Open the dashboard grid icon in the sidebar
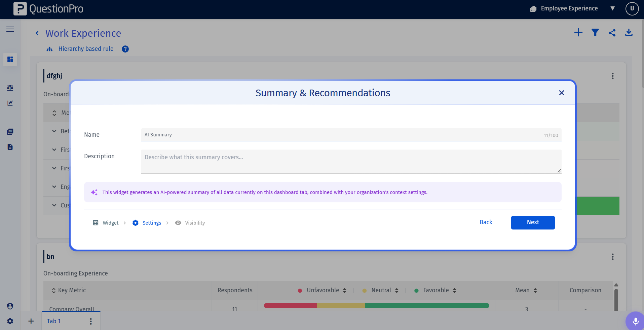This screenshot has height=330, width=644. click(x=10, y=59)
